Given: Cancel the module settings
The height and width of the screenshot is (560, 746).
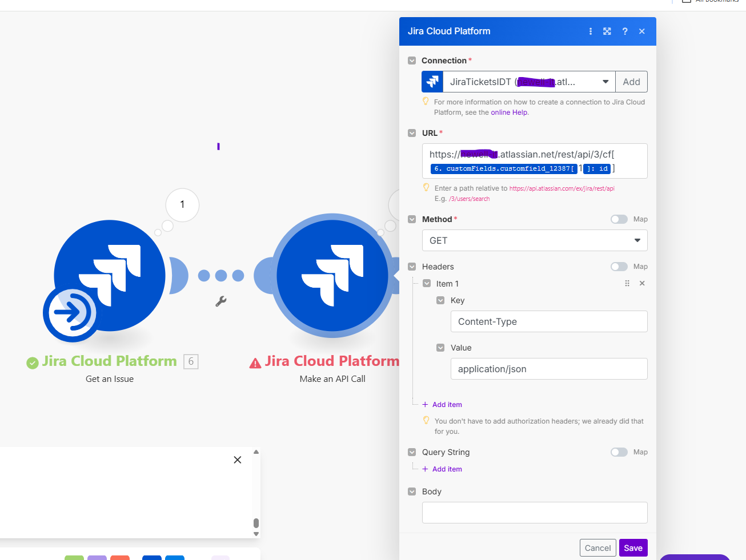Looking at the screenshot, I should pyautogui.click(x=598, y=548).
